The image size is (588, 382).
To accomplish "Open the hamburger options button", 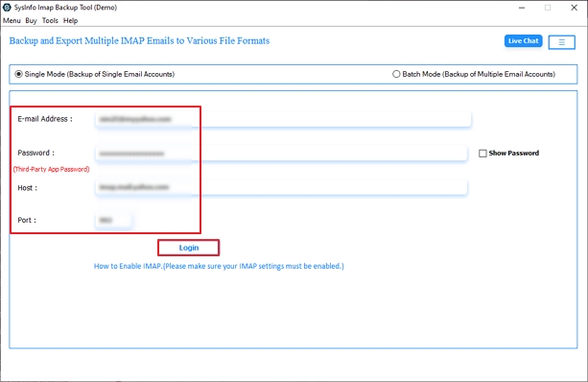I will point(561,42).
